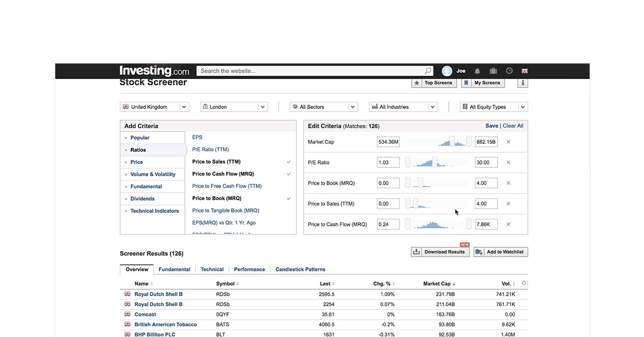Sort results by Symbol column
The width and height of the screenshot is (644, 337).
tap(228, 284)
